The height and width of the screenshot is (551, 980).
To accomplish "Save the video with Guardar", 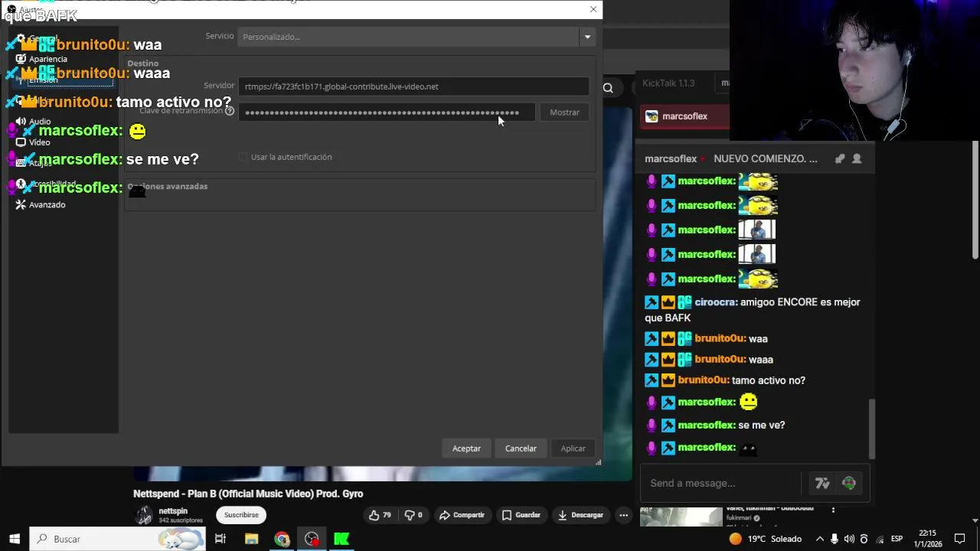I will coord(521,515).
